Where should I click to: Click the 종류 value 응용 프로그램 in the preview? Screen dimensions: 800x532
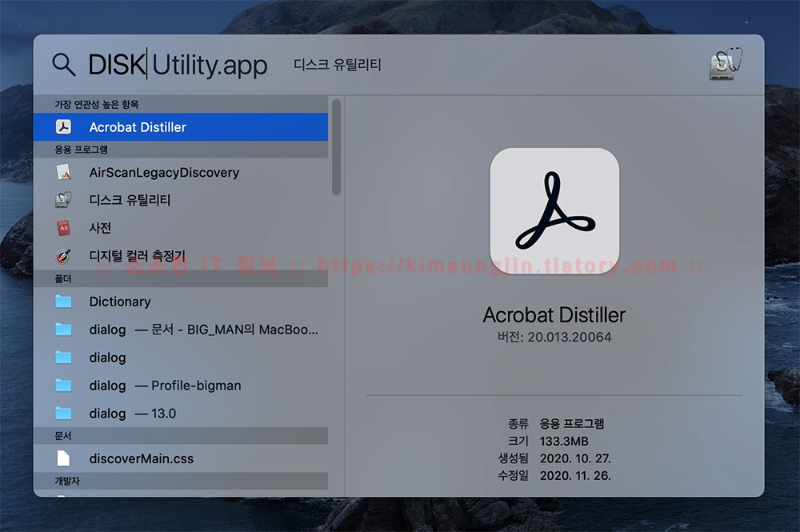(x=572, y=424)
